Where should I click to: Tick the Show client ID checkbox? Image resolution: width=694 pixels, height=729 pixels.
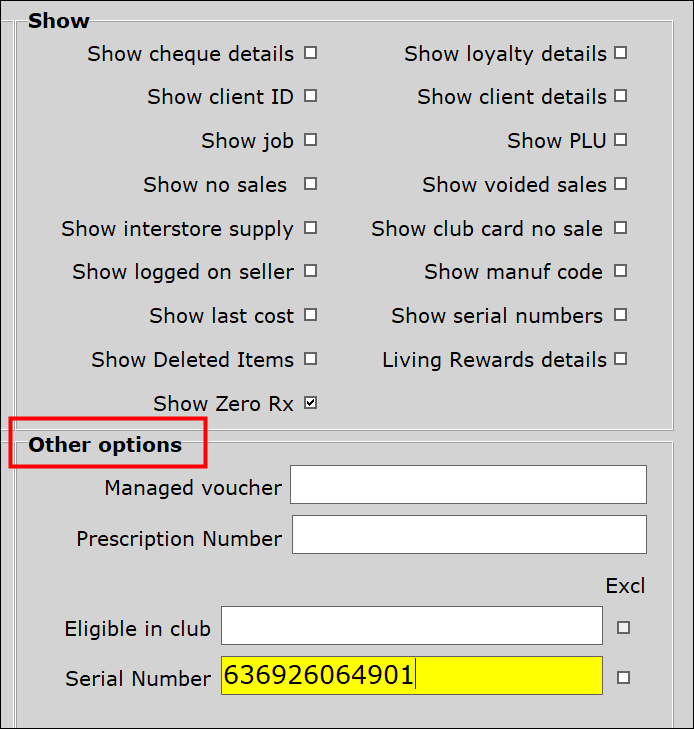[311, 96]
